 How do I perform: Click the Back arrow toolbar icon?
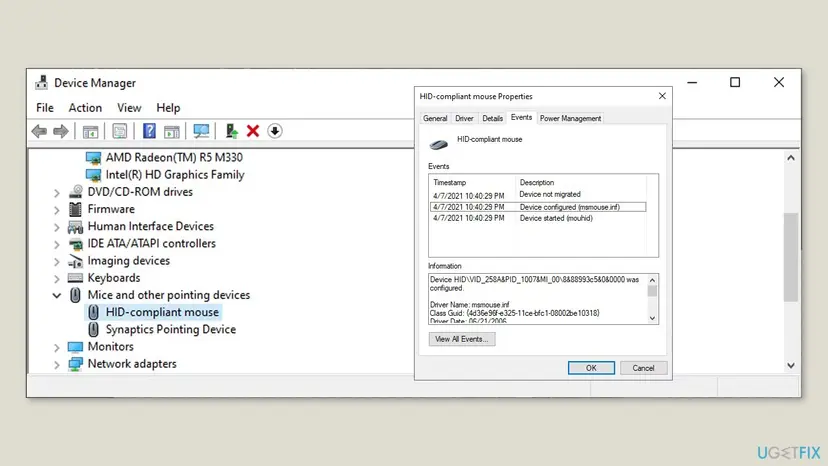39,131
